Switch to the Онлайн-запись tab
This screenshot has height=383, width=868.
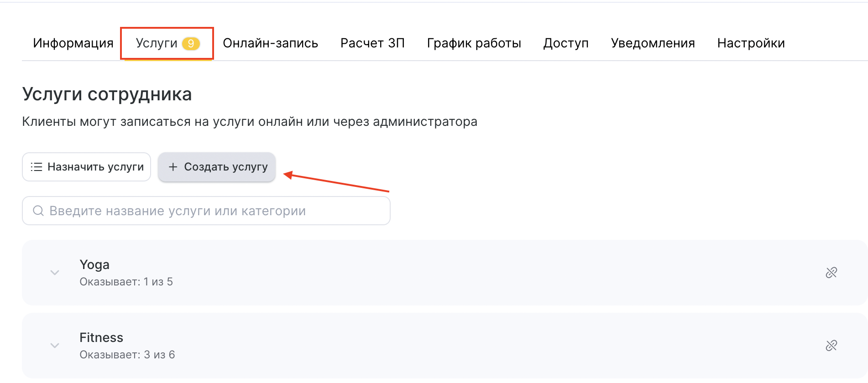pyautogui.click(x=270, y=43)
